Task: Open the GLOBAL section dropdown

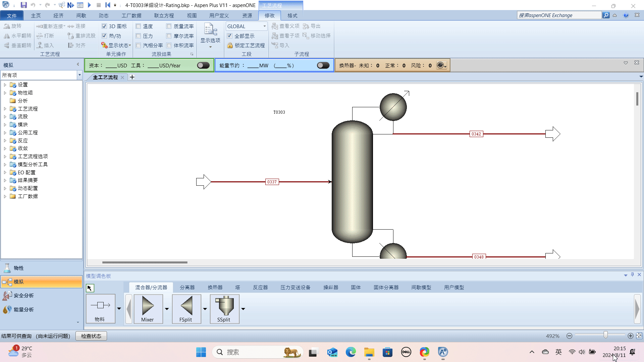Action: click(264, 26)
